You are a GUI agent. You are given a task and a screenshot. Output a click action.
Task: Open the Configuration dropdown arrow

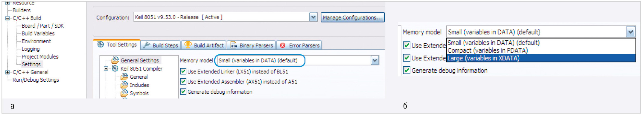pyautogui.click(x=313, y=17)
